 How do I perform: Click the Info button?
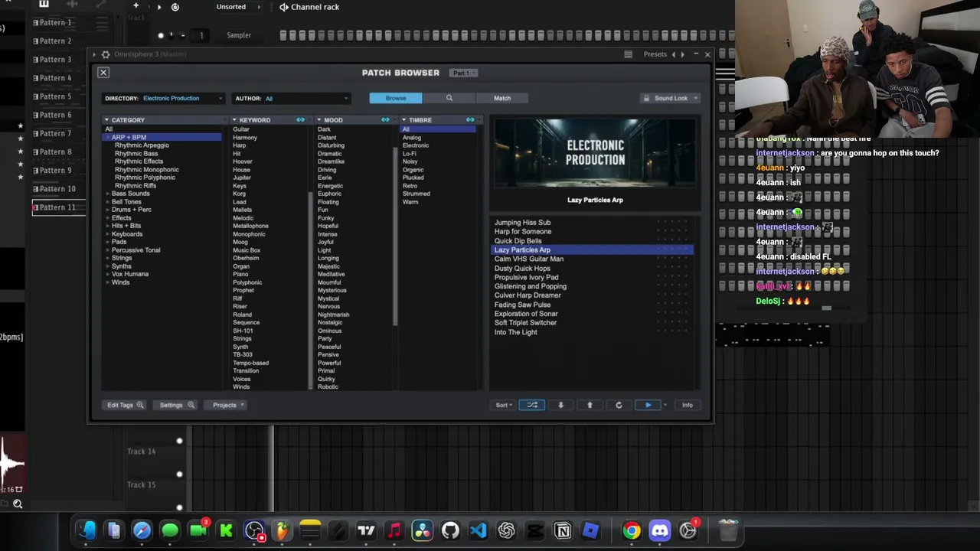[x=688, y=405]
